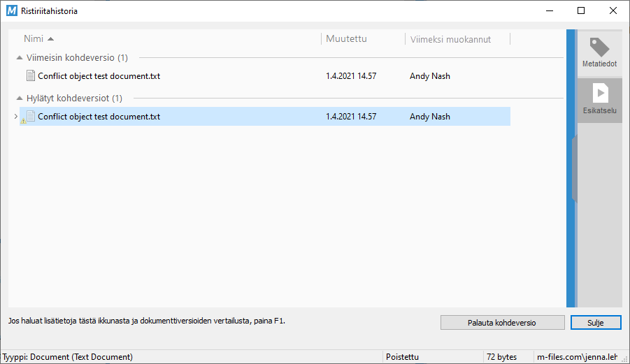Select rejected Conflict object test document.txt

(99, 117)
